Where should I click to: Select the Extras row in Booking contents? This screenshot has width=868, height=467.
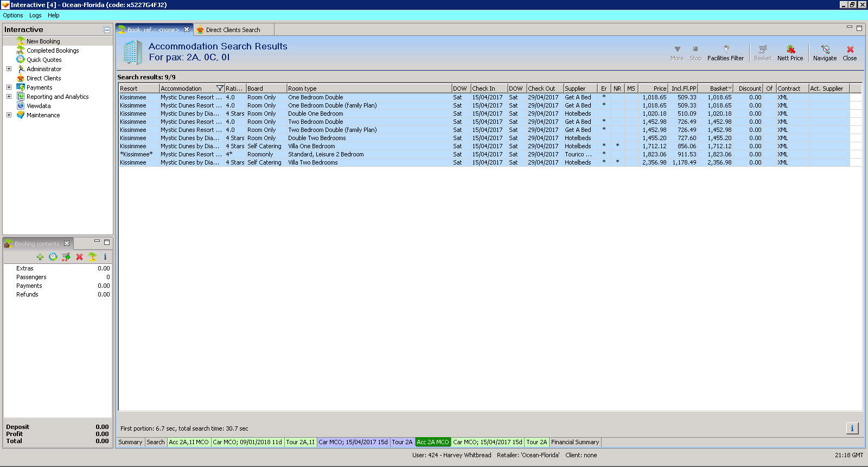(58, 268)
